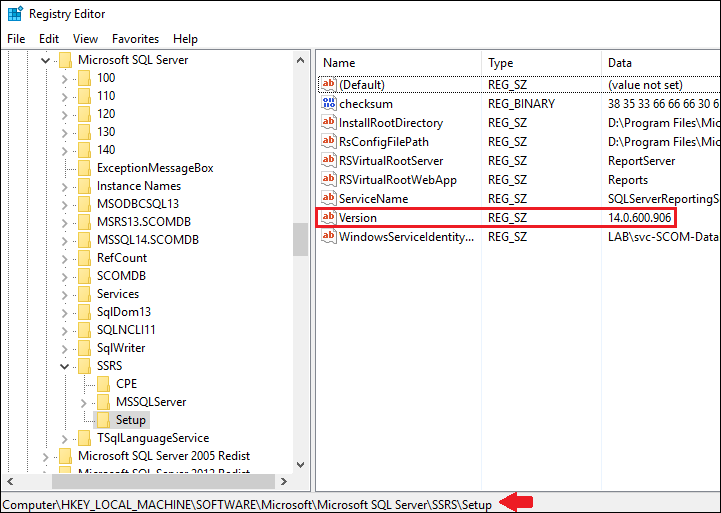The height and width of the screenshot is (513, 721).
Task: Click the folder icon of key 120
Action: [x=84, y=114]
